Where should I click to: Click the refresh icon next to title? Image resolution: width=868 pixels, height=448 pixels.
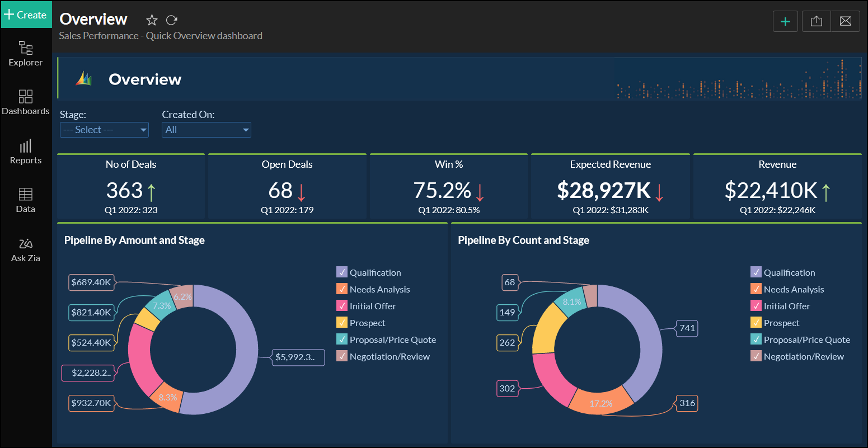click(172, 20)
